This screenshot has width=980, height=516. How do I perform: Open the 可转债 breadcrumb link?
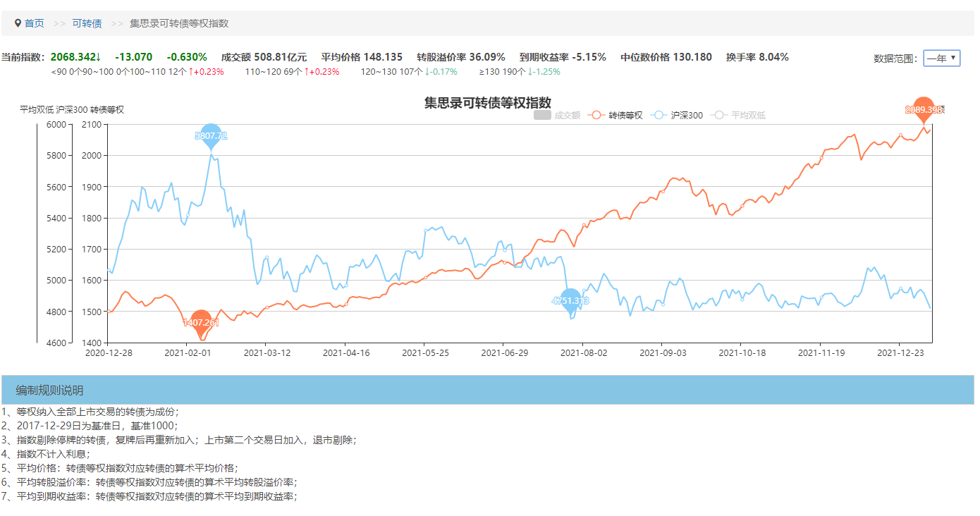point(87,23)
